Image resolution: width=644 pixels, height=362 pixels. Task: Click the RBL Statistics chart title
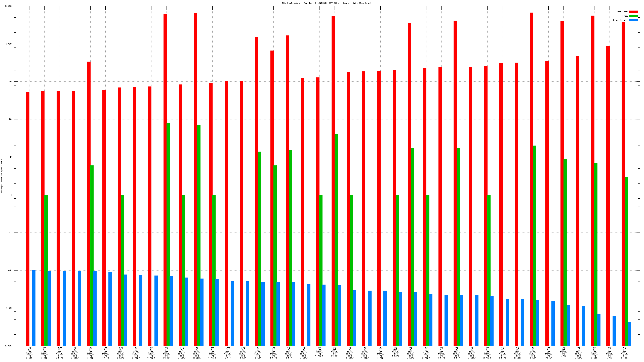click(x=327, y=3)
